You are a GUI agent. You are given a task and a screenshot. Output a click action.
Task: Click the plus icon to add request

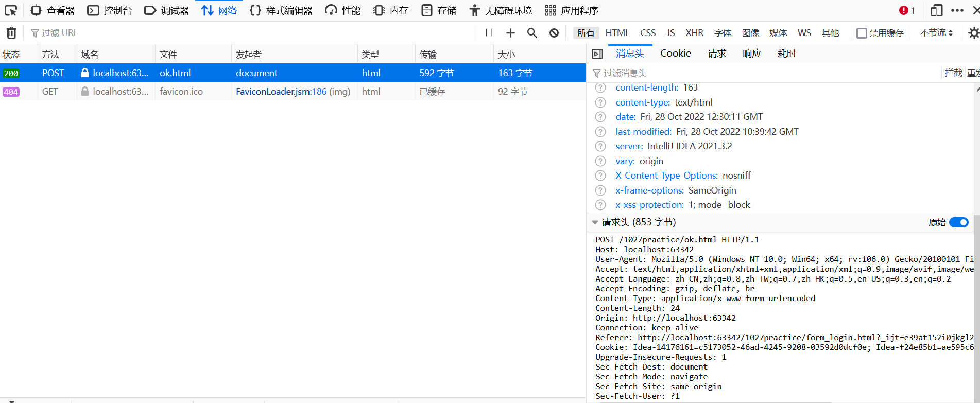point(510,33)
